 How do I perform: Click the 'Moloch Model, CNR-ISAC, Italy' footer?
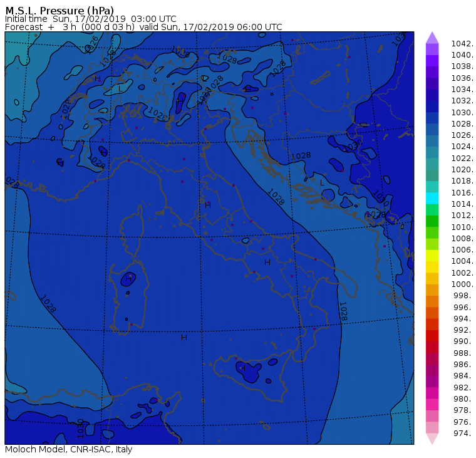click(69, 449)
